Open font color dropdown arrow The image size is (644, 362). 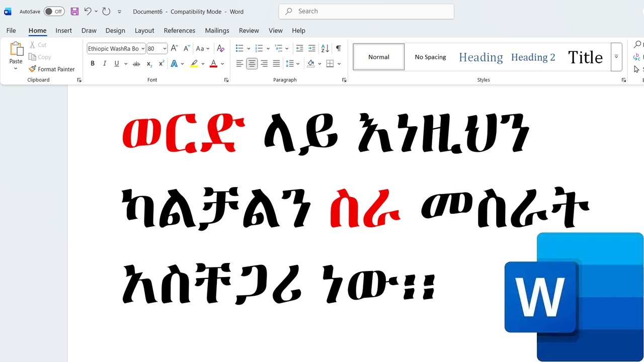tap(222, 64)
